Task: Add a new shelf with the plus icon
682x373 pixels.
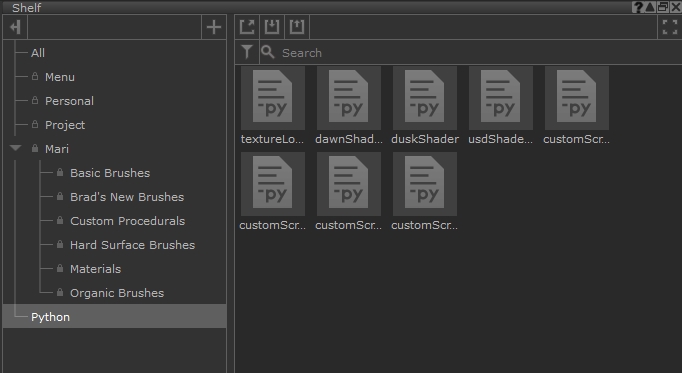Action: click(214, 27)
